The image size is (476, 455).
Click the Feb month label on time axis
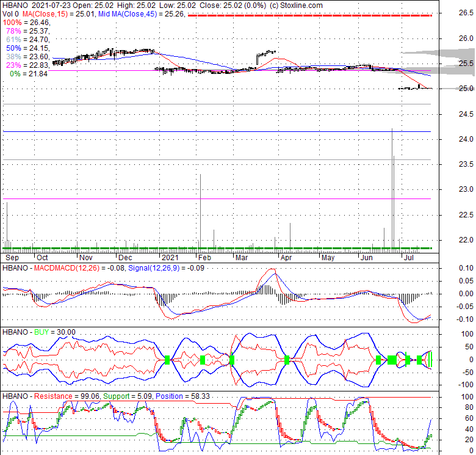click(x=204, y=258)
